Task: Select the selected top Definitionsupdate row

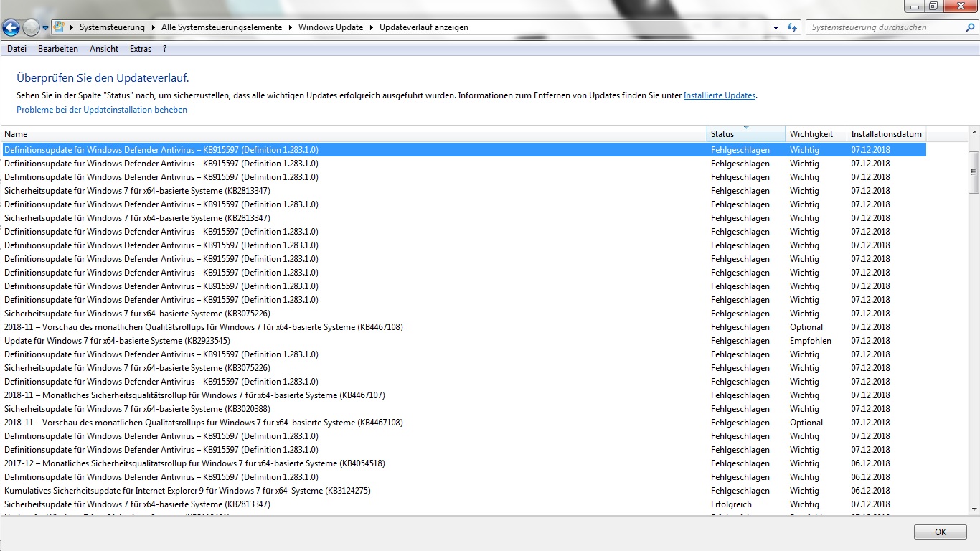Action: pos(464,150)
